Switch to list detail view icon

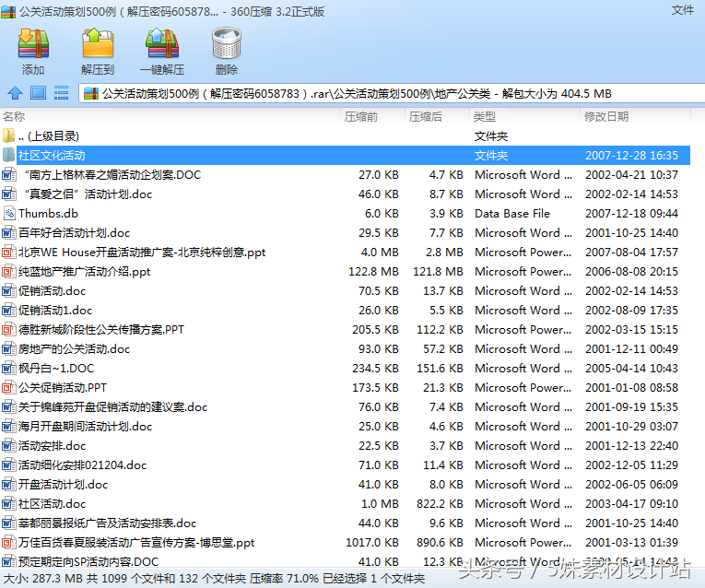[x=61, y=93]
